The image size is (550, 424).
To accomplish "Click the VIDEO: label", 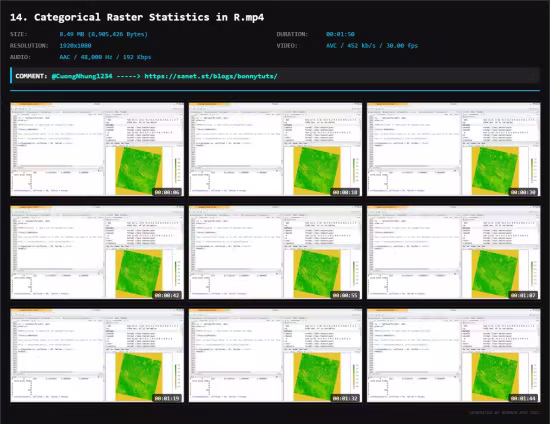I will 287,46.
